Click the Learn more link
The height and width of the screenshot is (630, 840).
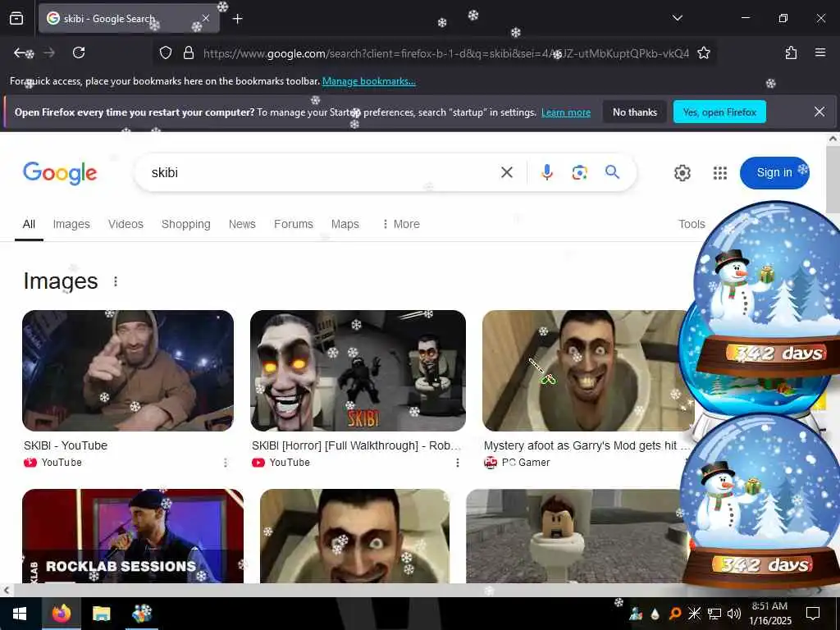point(566,112)
